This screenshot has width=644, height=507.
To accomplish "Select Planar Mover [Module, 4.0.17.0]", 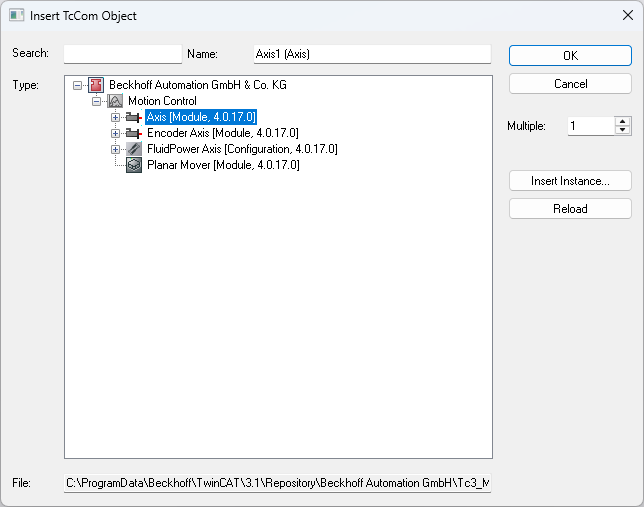I will (223, 165).
